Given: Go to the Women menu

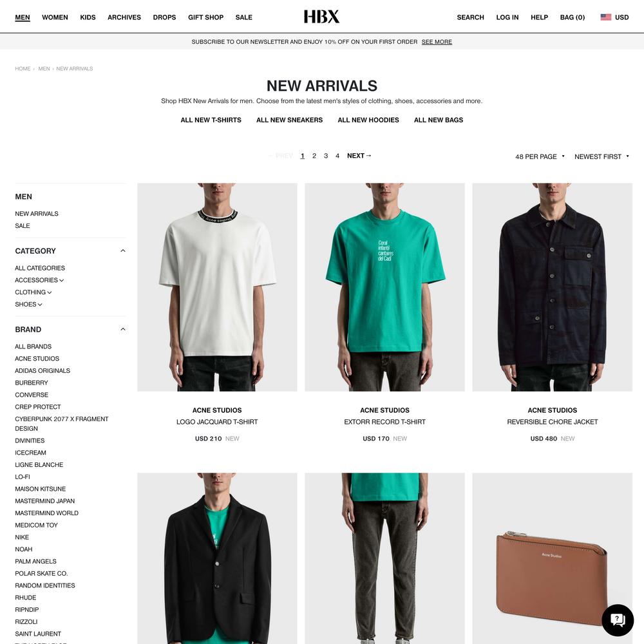Looking at the screenshot, I should 55,17.
